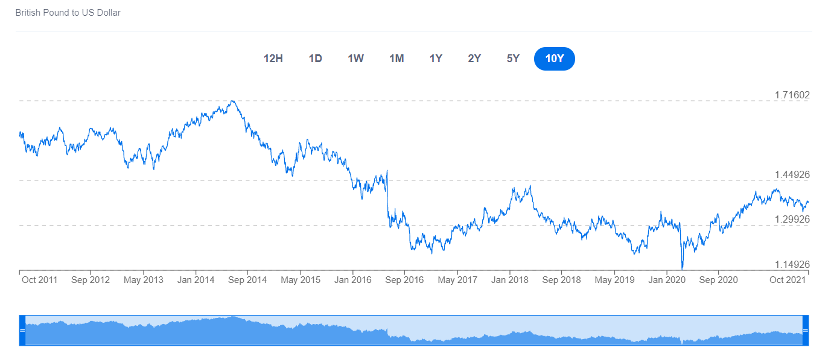Click the British Pound to US Dollar title
This screenshot has width=832, height=360.
[x=68, y=12]
